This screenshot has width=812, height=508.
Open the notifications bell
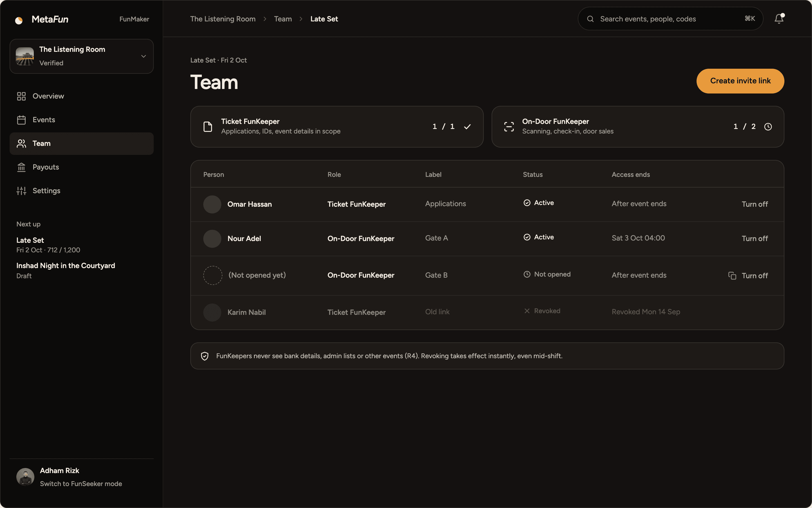[x=779, y=19]
